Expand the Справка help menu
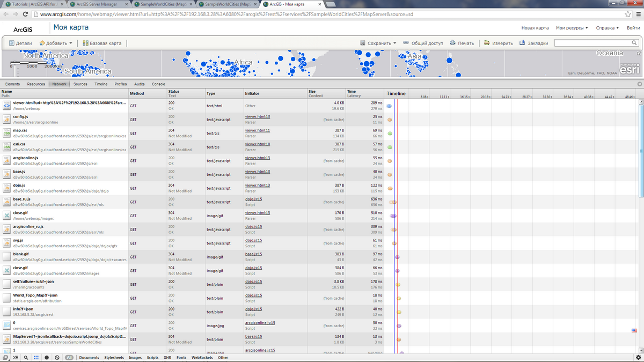 (x=608, y=28)
